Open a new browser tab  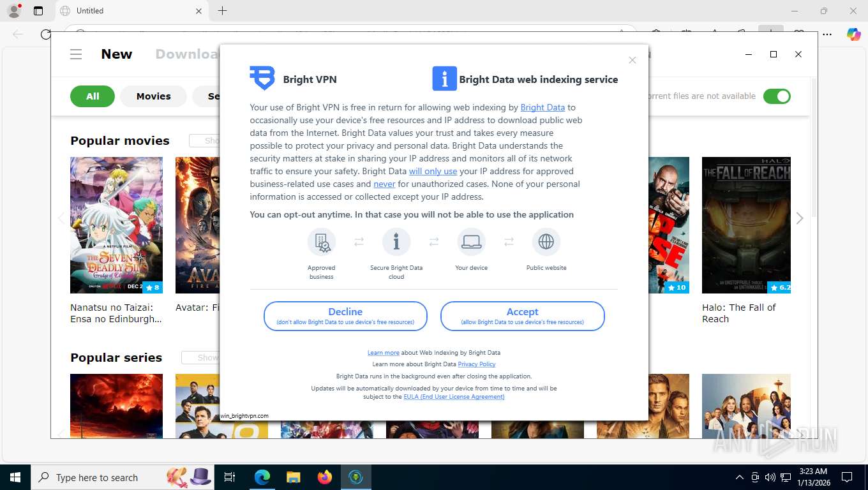(x=222, y=11)
